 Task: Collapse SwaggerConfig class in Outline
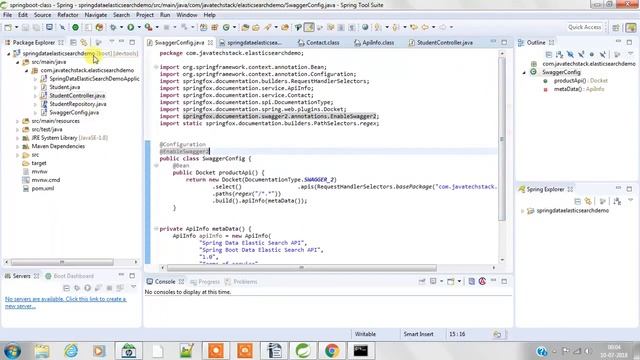click(524, 72)
